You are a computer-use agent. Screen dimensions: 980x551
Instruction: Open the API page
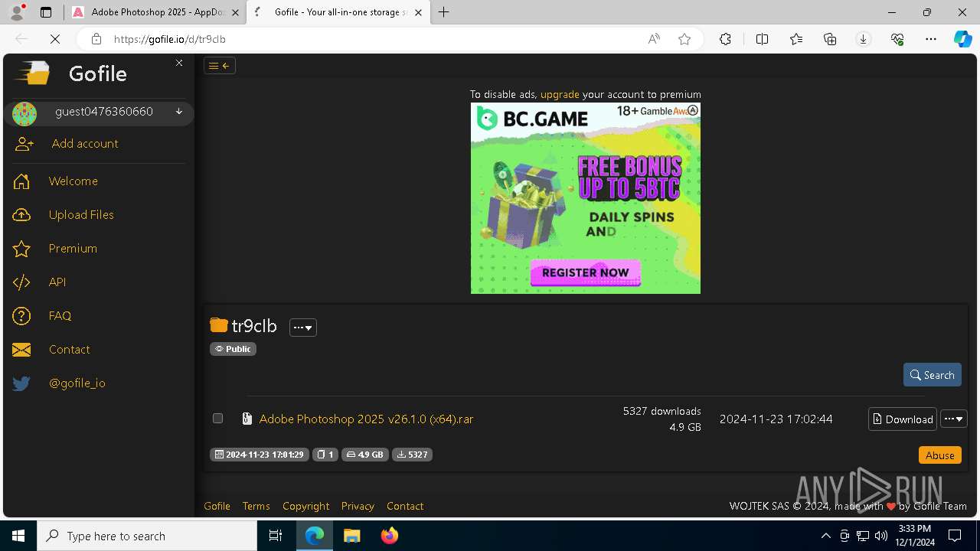coord(57,282)
